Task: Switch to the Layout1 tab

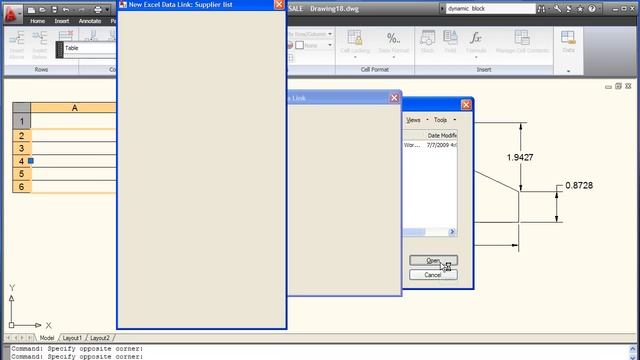Action: coord(72,338)
